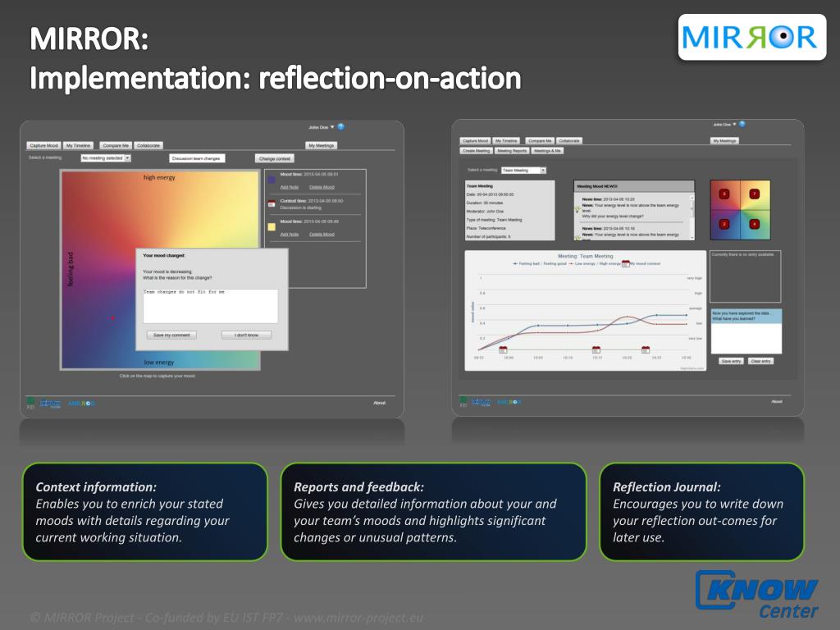Click the mood change reason text area
Viewport: 840px width, 630px height.
(210, 306)
